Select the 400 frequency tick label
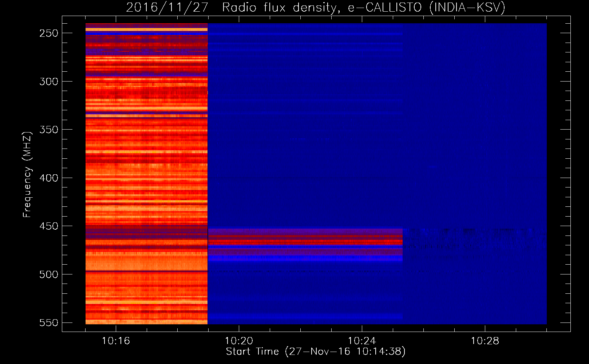Screen dimensions: 589x364 pos(49,178)
